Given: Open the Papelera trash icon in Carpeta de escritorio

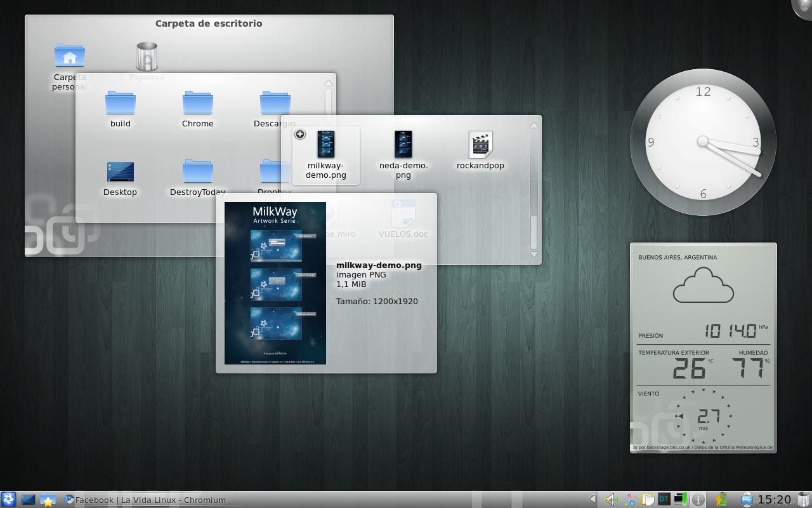Looking at the screenshot, I should (x=147, y=56).
